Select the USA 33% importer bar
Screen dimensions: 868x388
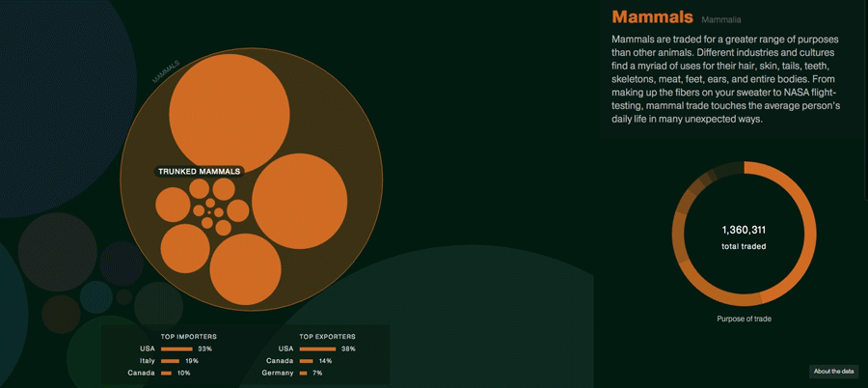tap(176, 348)
